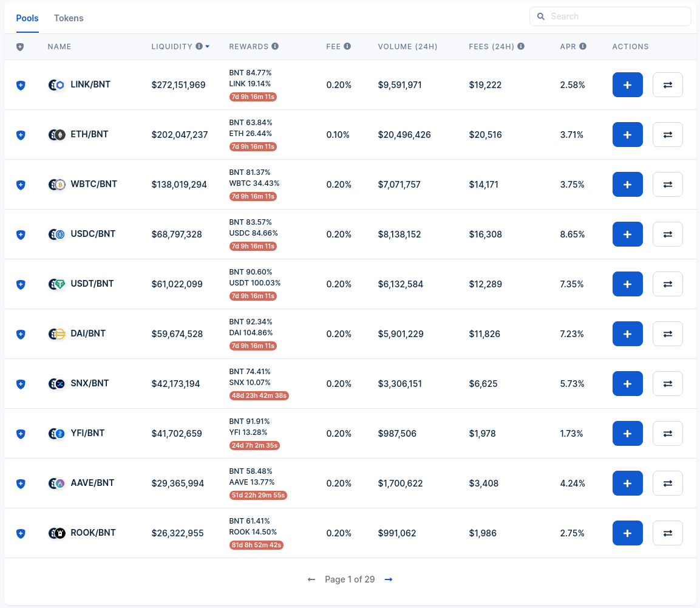The image size is (700, 608).
Task: Add liquidity to SNX/BNT pool
Action: 627,384
